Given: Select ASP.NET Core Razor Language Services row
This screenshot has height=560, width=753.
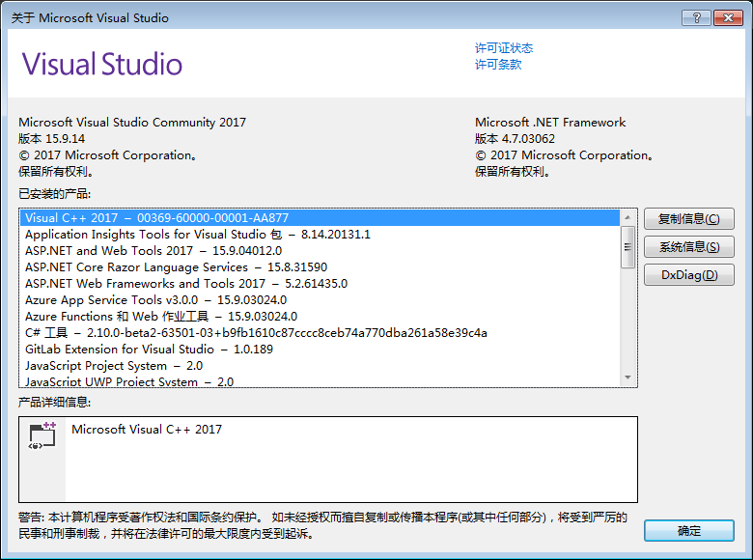Looking at the screenshot, I should click(x=320, y=267).
